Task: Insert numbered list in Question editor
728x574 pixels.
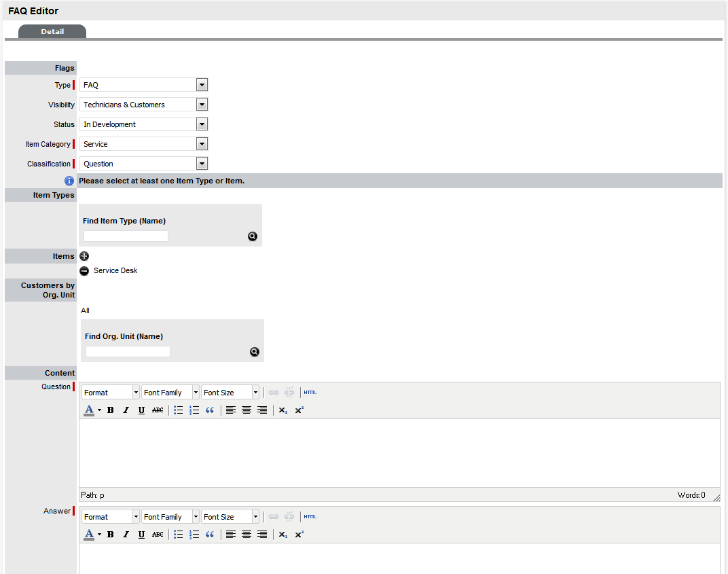Action: [194, 410]
